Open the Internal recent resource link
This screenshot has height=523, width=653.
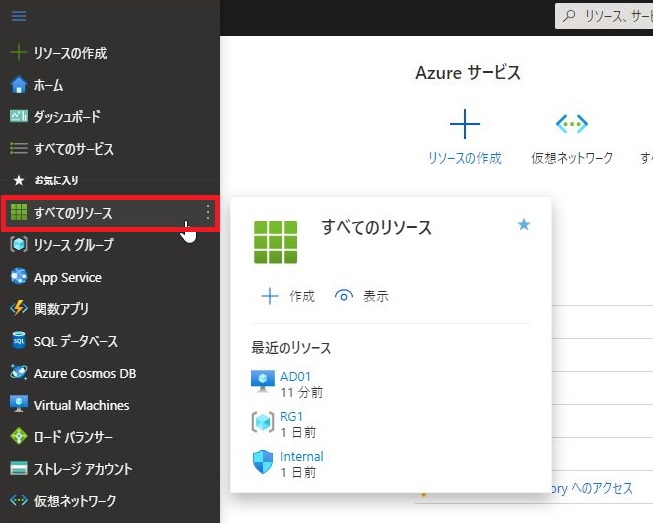[x=302, y=456]
